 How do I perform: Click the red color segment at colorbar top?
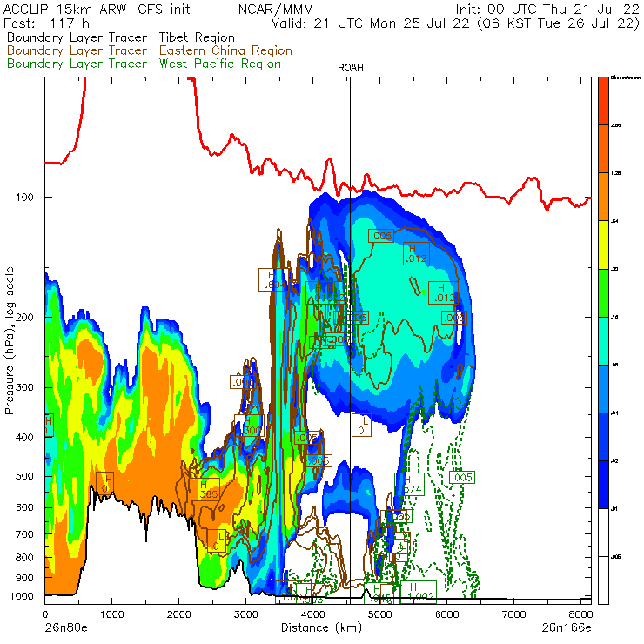pyautogui.click(x=603, y=101)
